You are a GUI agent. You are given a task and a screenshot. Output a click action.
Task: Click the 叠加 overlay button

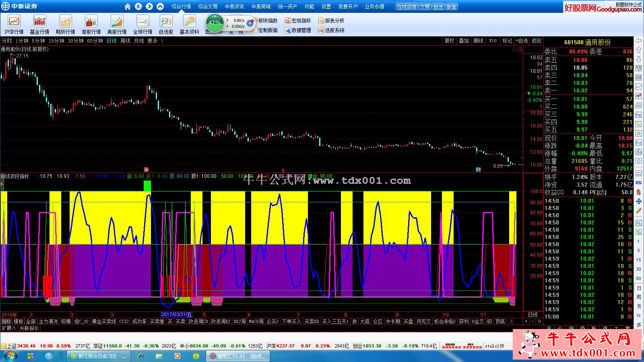click(x=464, y=41)
